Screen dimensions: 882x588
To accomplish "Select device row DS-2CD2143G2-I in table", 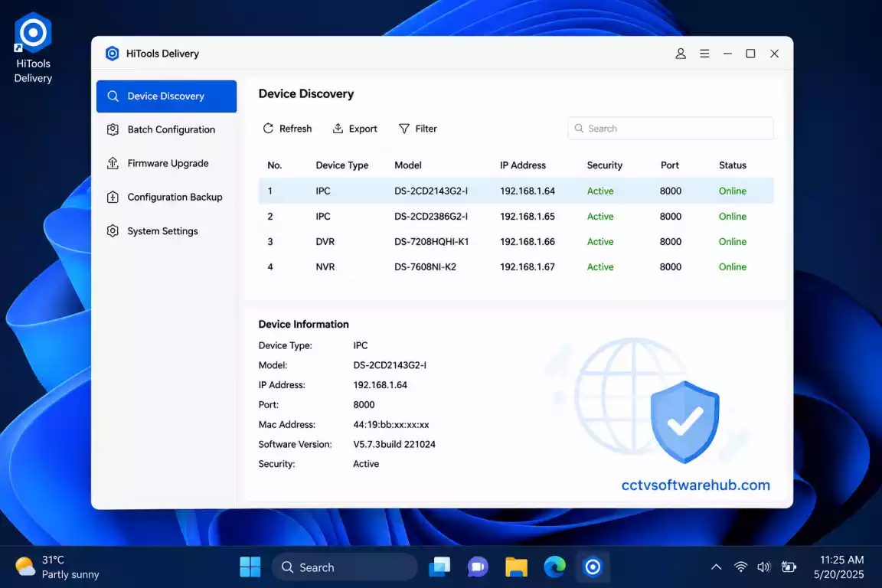I will tap(516, 191).
